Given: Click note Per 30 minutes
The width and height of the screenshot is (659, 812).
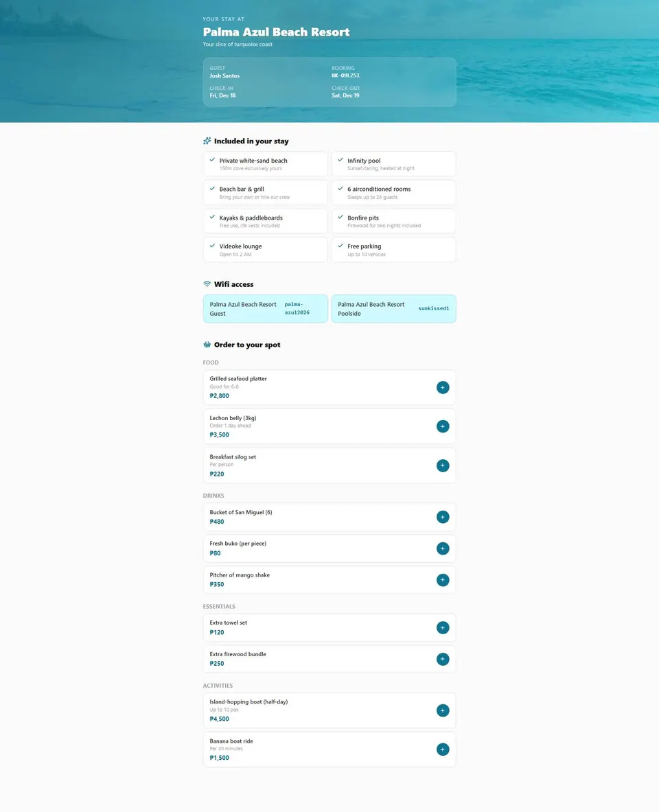Looking at the screenshot, I should click(x=226, y=749).
